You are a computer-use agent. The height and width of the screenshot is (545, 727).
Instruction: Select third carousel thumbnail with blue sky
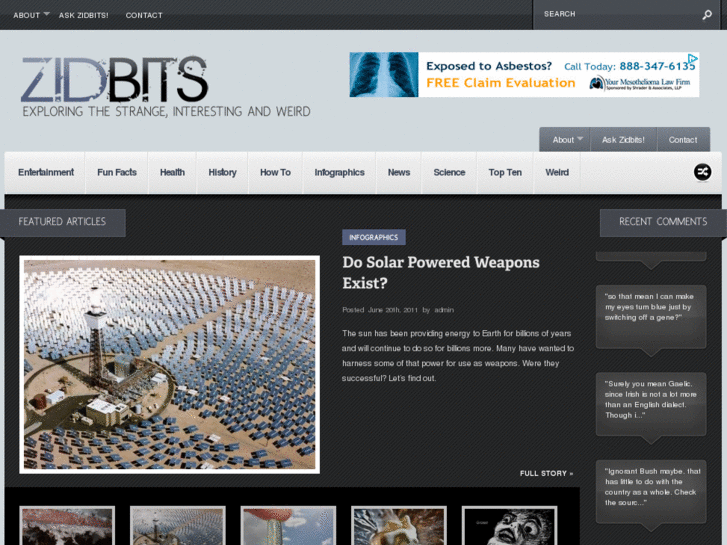click(x=288, y=526)
